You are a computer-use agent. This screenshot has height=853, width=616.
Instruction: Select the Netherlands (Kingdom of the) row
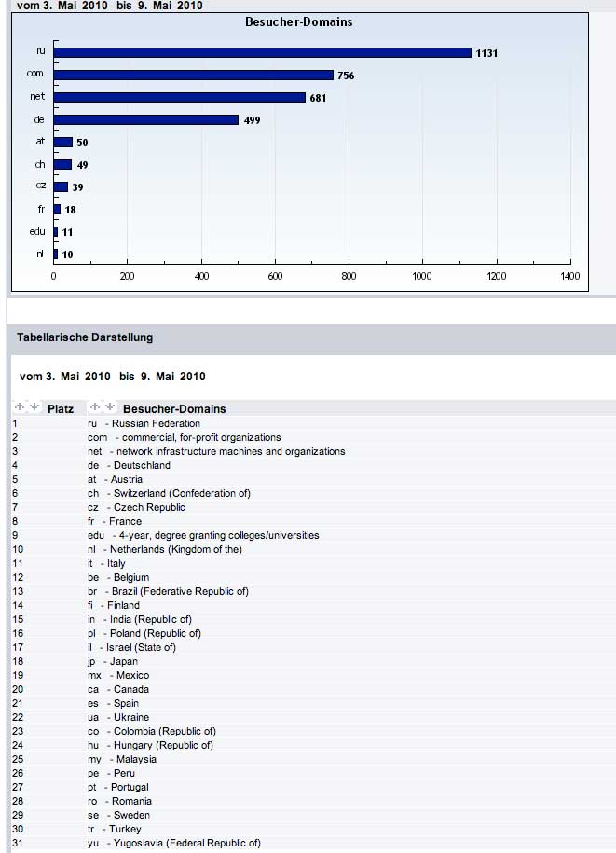tap(175, 549)
